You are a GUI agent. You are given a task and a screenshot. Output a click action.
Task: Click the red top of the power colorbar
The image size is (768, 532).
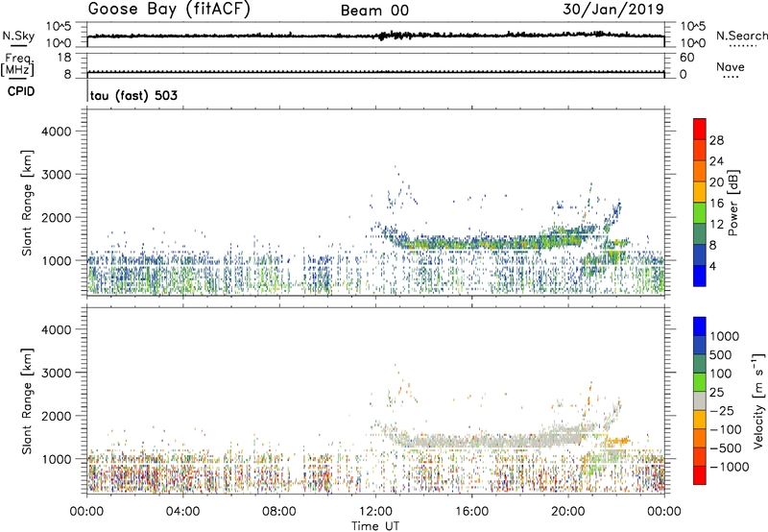(x=700, y=129)
